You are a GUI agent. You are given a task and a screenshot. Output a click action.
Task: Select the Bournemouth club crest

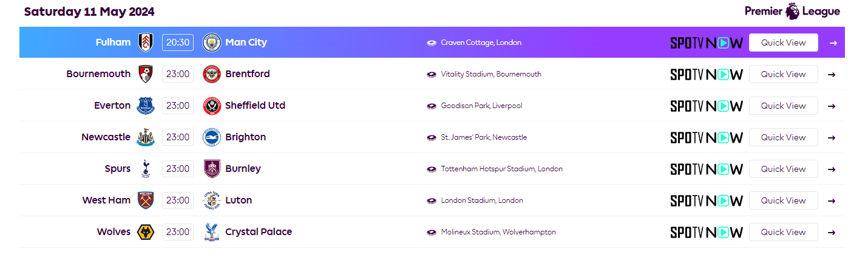[x=145, y=74]
